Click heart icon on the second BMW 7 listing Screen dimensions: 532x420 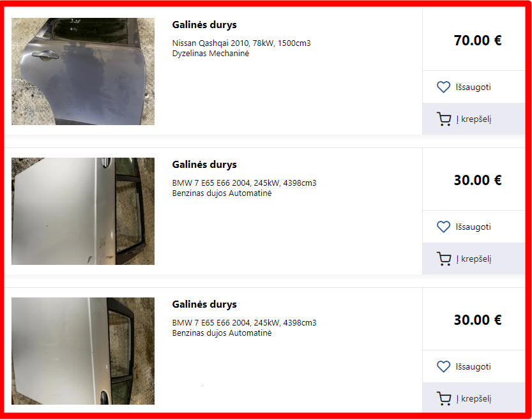point(443,366)
